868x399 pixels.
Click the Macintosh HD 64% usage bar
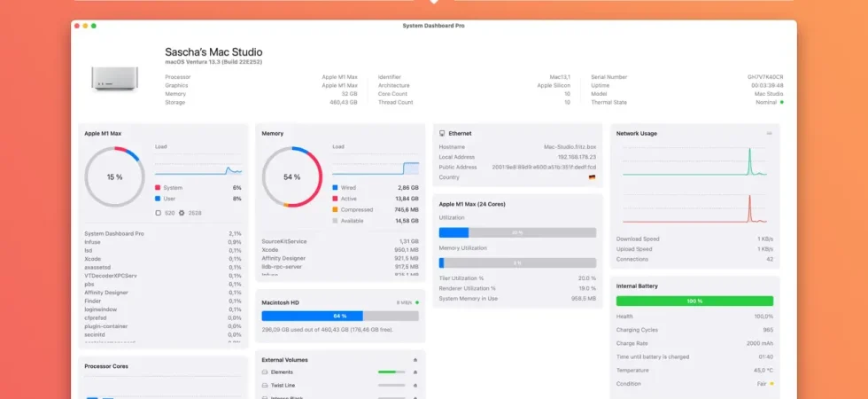pos(340,316)
